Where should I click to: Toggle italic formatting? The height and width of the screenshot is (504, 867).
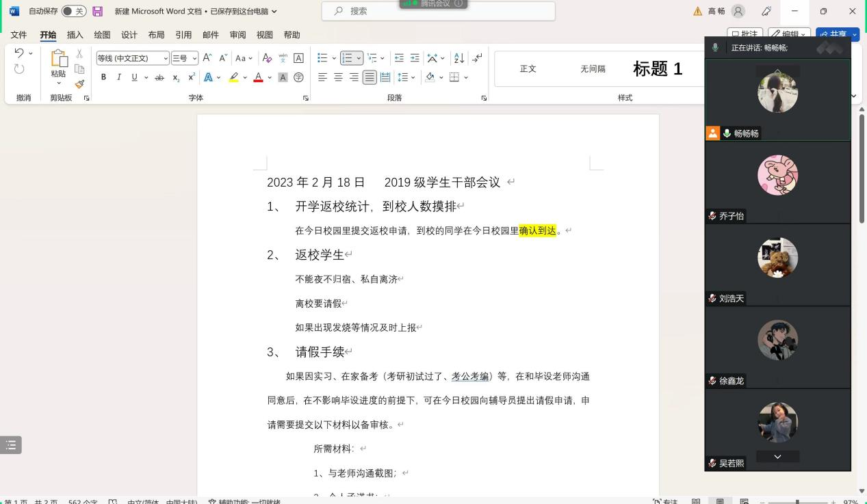(119, 77)
